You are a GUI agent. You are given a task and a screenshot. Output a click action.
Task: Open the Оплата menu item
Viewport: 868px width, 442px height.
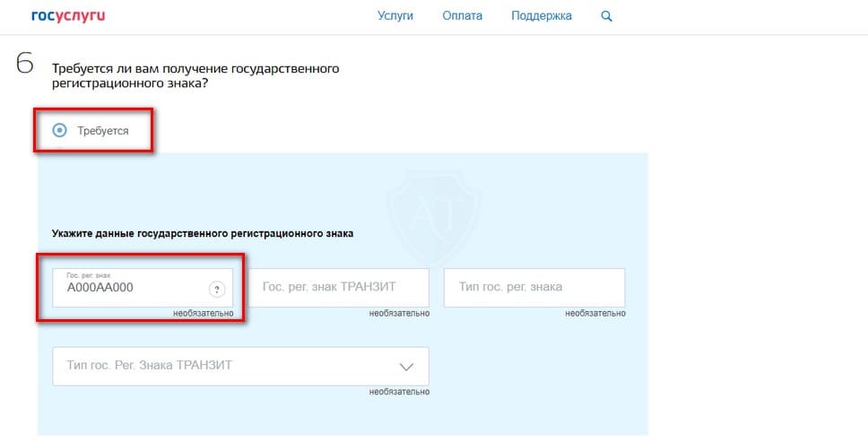462,16
